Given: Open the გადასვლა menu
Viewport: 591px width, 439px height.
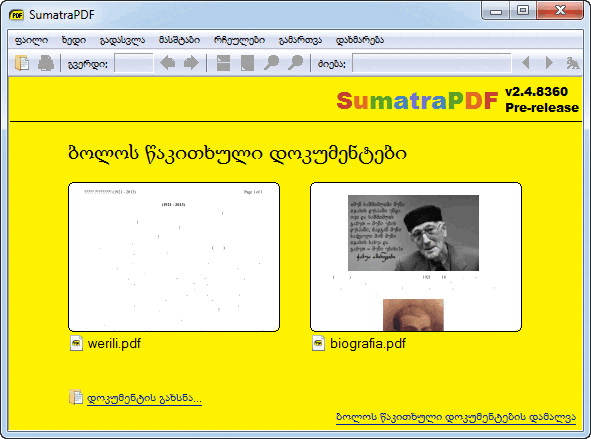Looking at the screenshot, I should tap(122, 40).
